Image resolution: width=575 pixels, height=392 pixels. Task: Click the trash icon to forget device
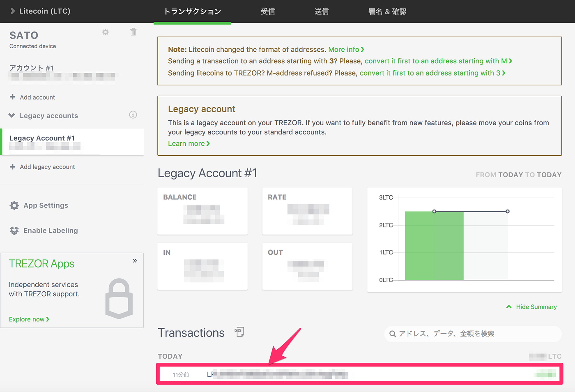[133, 32]
